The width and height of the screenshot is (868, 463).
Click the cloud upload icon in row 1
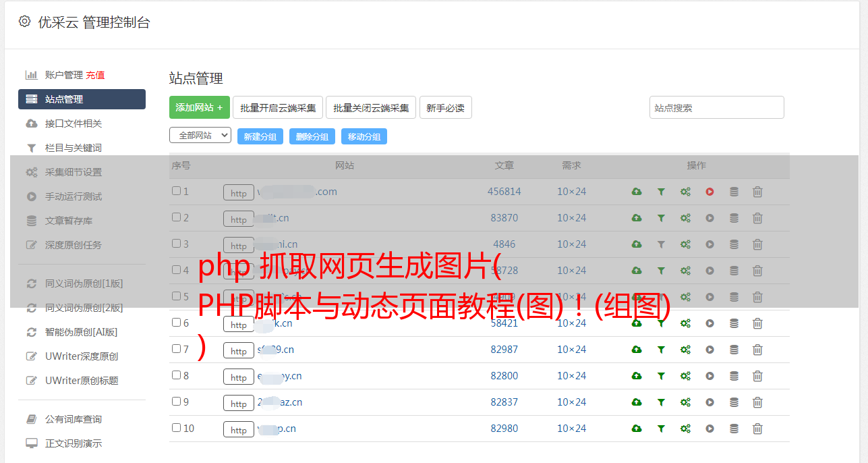(x=637, y=192)
